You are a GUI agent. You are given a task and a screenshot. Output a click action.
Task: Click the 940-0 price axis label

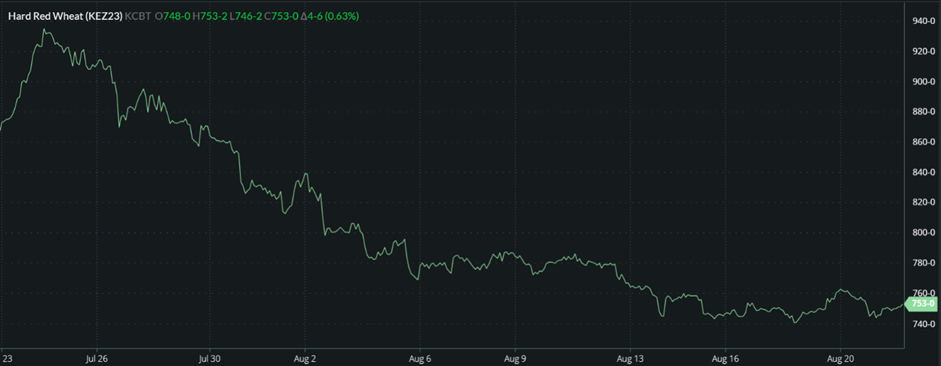coord(923,21)
